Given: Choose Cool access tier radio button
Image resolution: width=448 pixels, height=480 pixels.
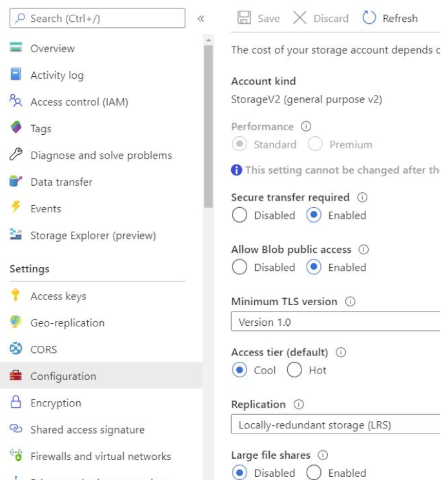Looking at the screenshot, I should point(239,370).
